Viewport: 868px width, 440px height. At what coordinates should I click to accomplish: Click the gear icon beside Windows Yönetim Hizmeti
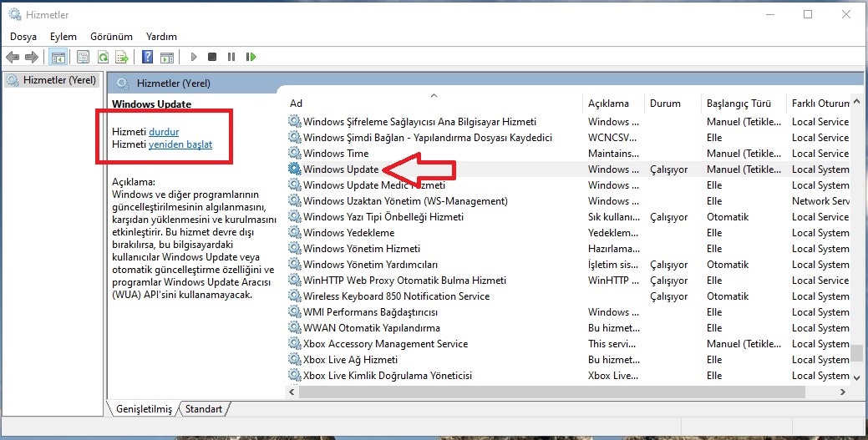pos(295,249)
